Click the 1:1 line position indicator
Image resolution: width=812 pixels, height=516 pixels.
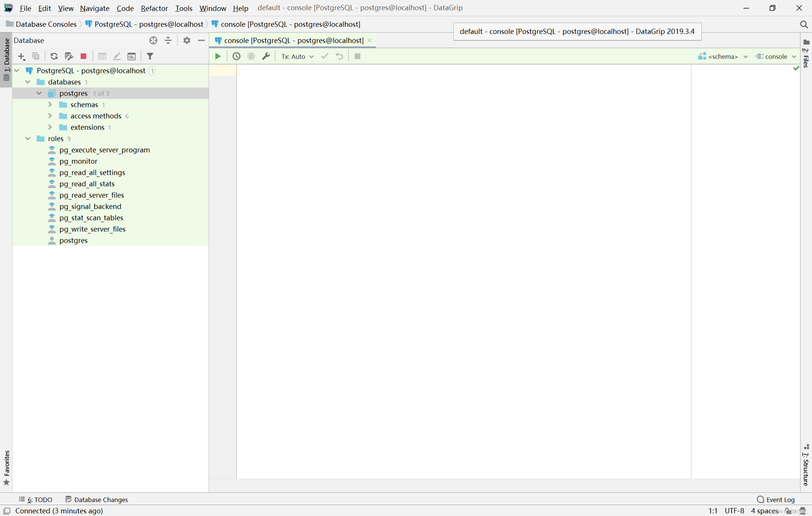click(712, 511)
